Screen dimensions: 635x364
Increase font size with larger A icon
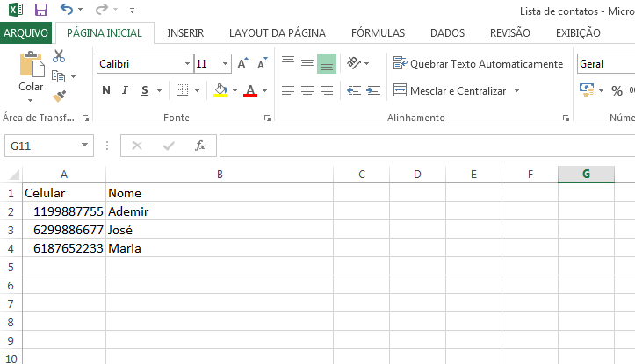[242, 63]
